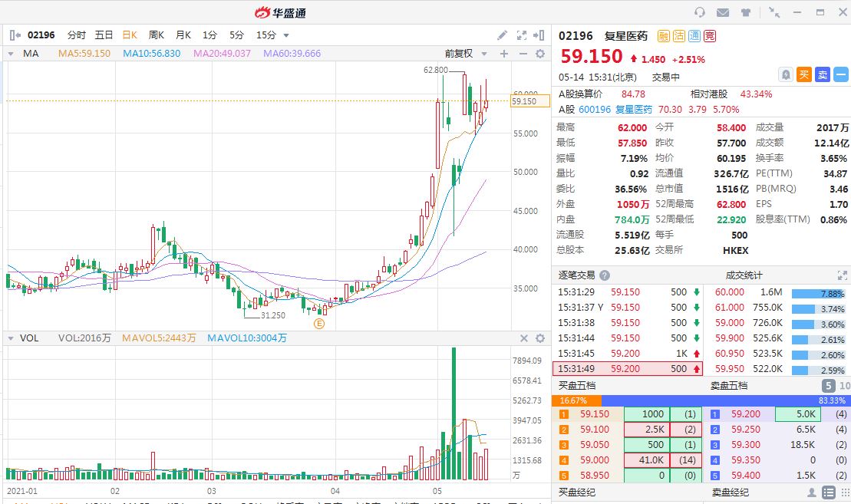Viewport: 851px width, 504px height.
Task: Zoom in the K-line chart plus icon
Action: click(504, 54)
